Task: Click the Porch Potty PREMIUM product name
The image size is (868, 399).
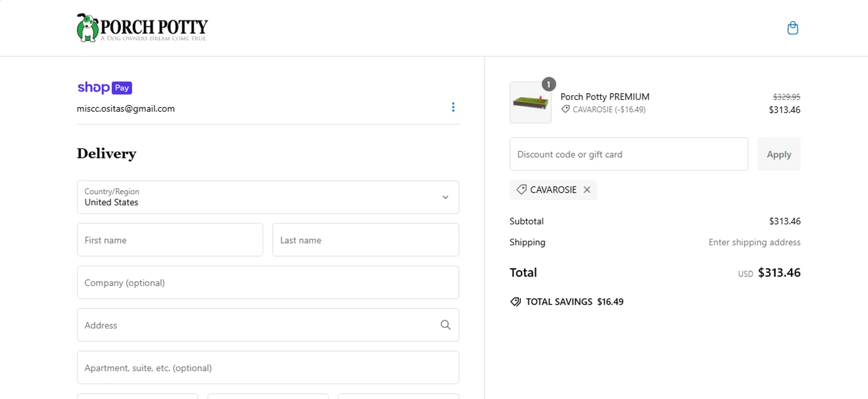Action: [x=605, y=97]
